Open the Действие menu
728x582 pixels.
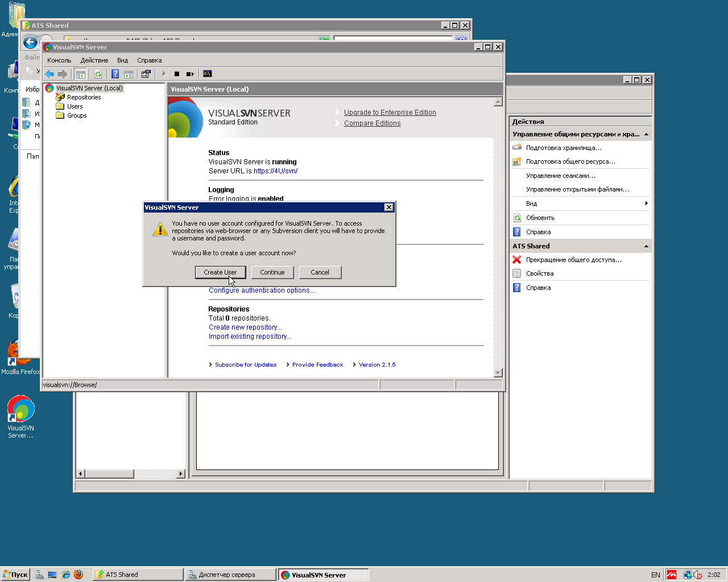(94, 60)
